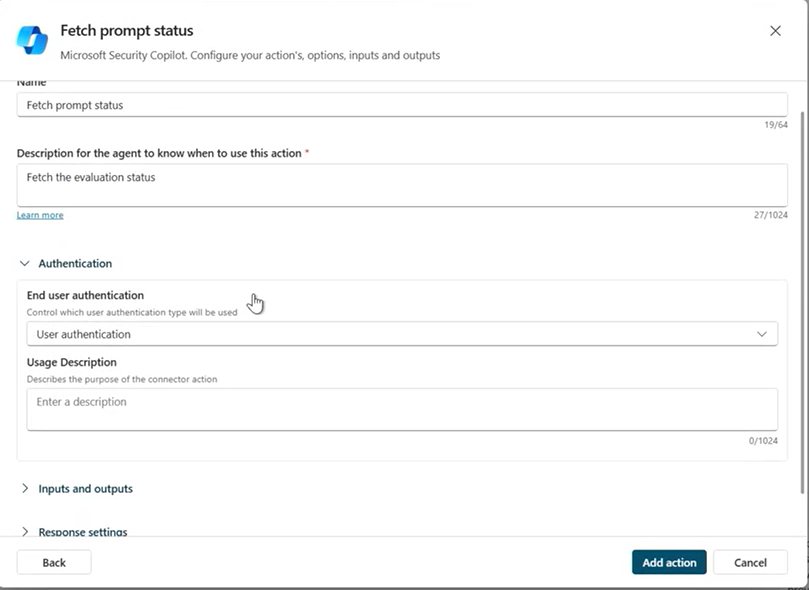Go back using the Back button
The width and height of the screenshot is (809, 590).
tap(54, 562)
